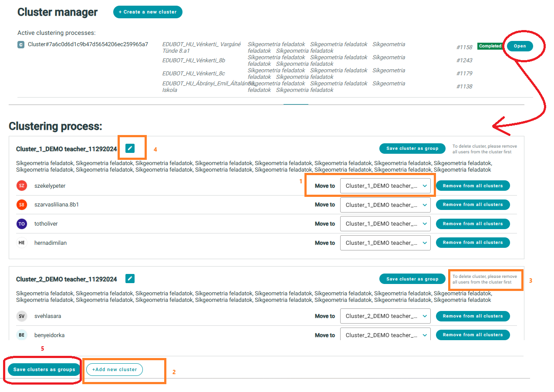Screen dimensions: 554x392
Task: Click benyeidorka's BE avatar
Action: pyautogui.click(x=22, y=335)
